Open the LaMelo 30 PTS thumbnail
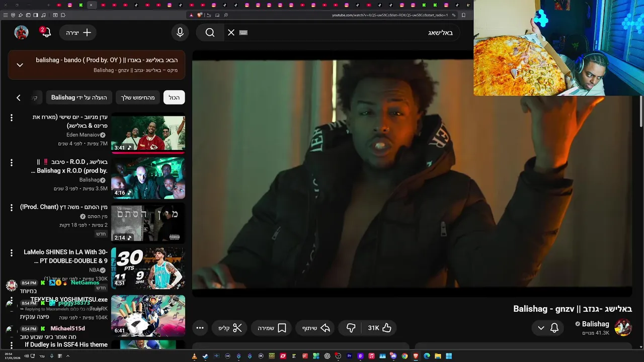The width and height of the screenshot is (644, 362). click(x=148, y=268)
